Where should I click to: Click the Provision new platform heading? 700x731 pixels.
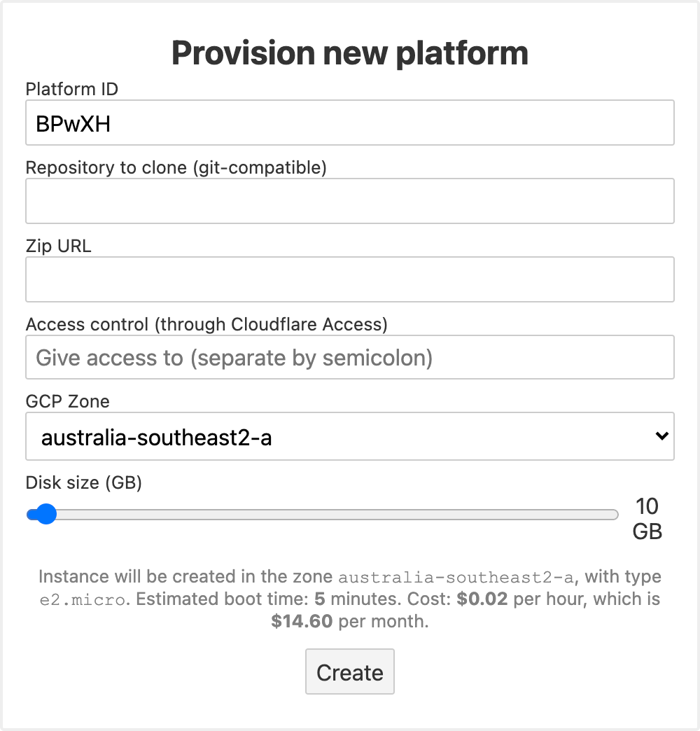tap(350, 53)
